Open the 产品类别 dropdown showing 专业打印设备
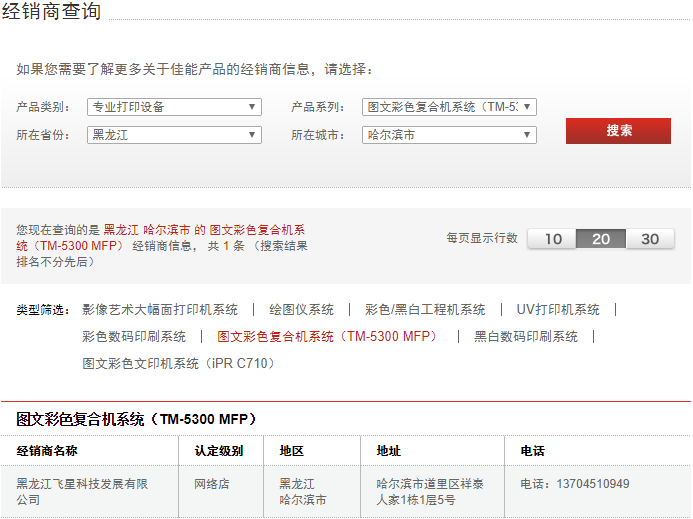 coord(174,107)
